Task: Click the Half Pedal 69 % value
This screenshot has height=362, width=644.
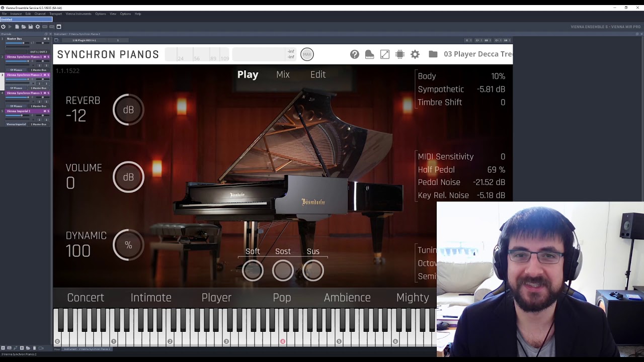Action: pyautogui.click(x=496, y=170)
